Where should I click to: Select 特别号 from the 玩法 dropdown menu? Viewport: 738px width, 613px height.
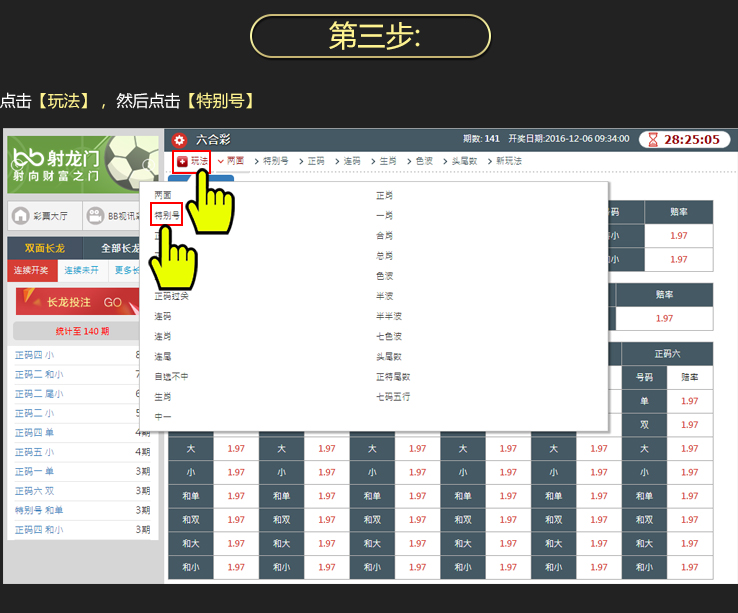click(x=166, y=215)
